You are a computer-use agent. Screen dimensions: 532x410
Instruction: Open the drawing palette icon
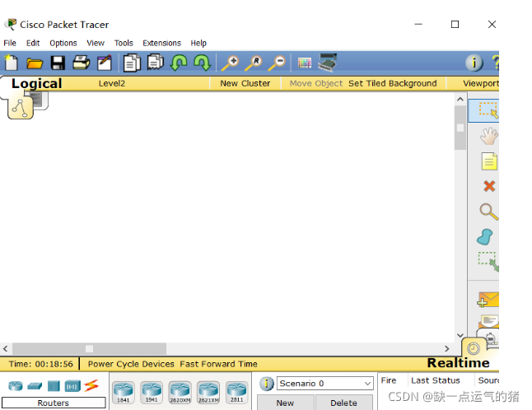(x=305, y=63)
